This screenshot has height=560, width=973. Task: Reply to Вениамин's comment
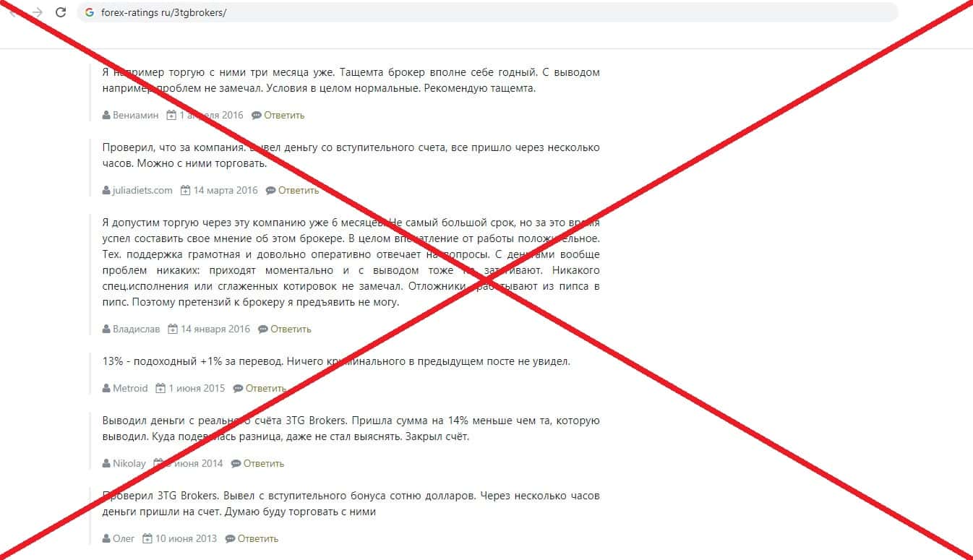tap(284, 115)
